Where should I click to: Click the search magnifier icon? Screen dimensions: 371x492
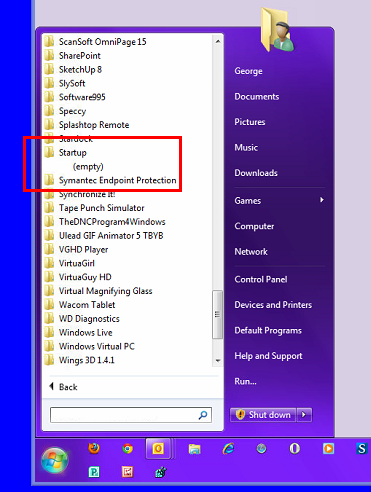pyautogui.click(x=203, y=415)
